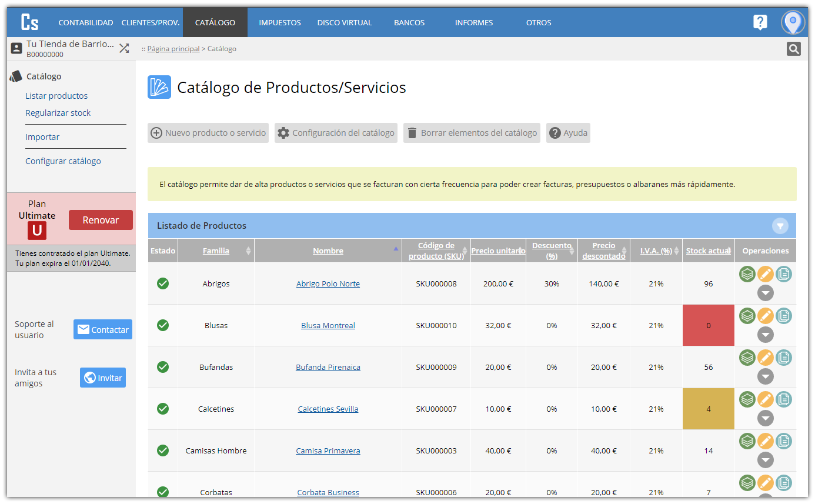The height and width of the screenshot is (504, 815).
Task: Duplicate Bufanda Pirenaica with the copy icon
Action: coord(783,358)
